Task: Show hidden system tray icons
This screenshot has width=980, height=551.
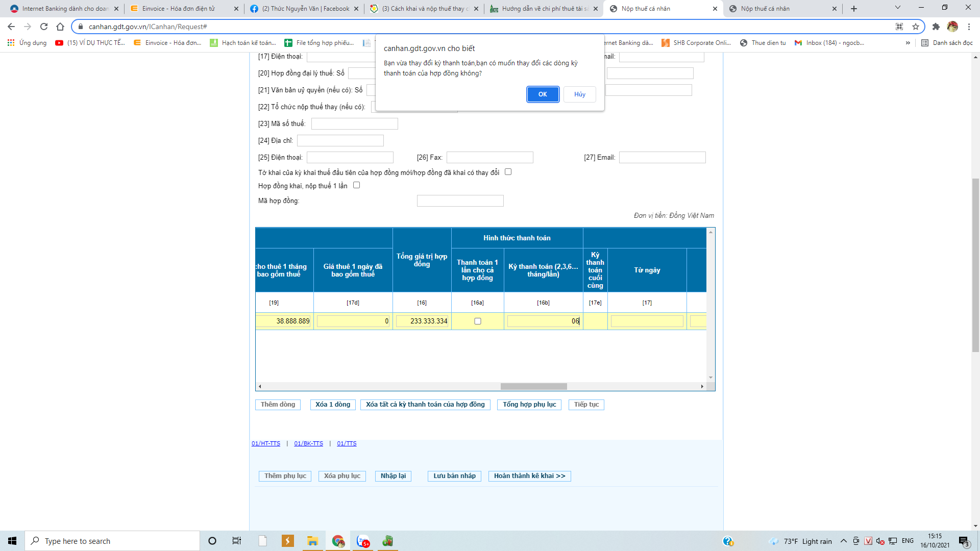Action: (843, 541)
